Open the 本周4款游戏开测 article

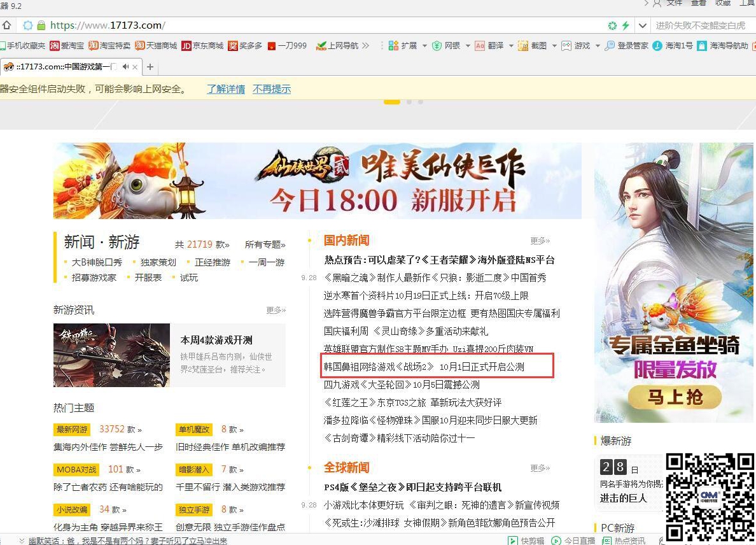click(216, 340)
